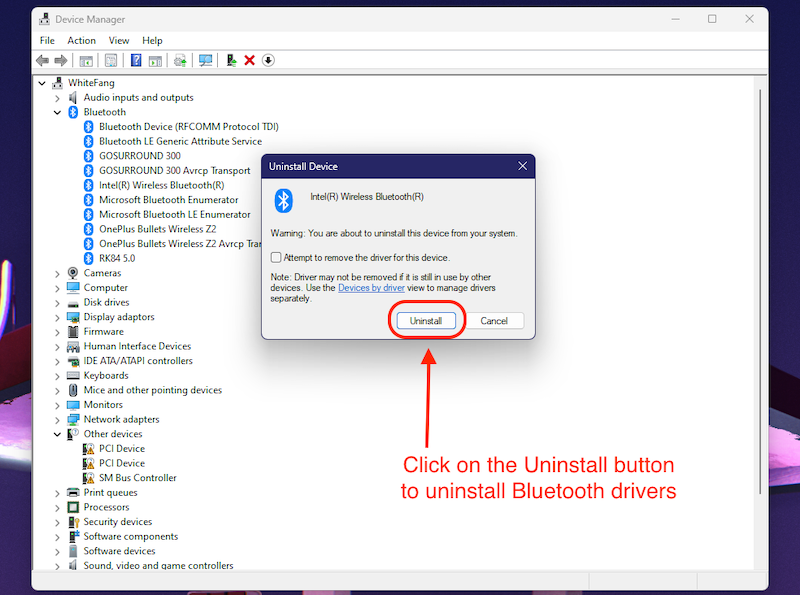Click the device tree vertical scrollbar
Screen dimensions: 800x595
point(760,291)
